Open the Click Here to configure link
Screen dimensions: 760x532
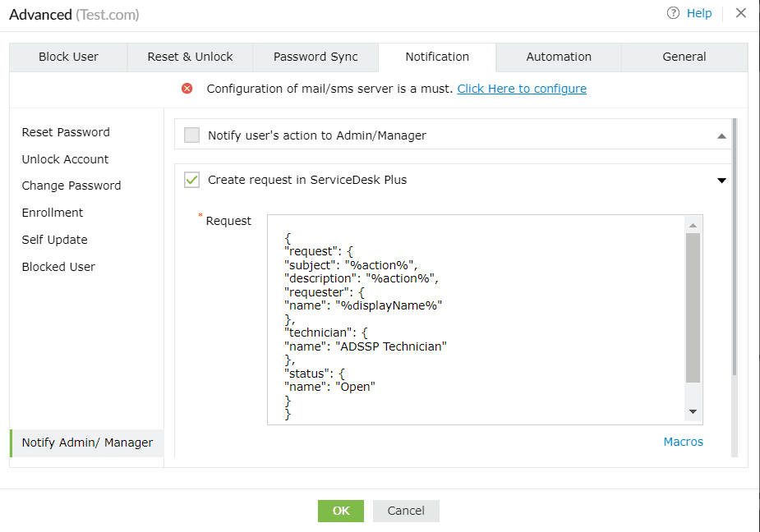pyautogui.click(x=522, y=89)
